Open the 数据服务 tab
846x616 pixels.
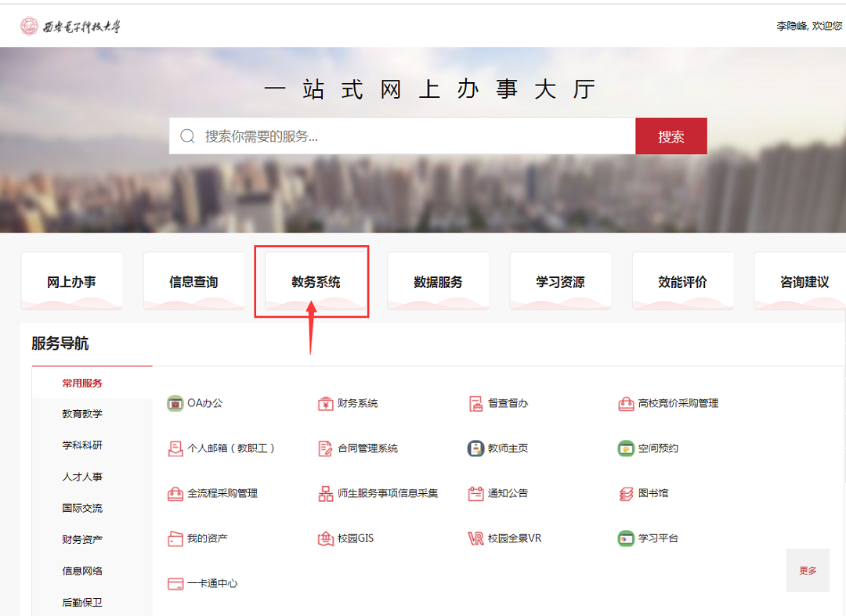click(x=438, y=282)
